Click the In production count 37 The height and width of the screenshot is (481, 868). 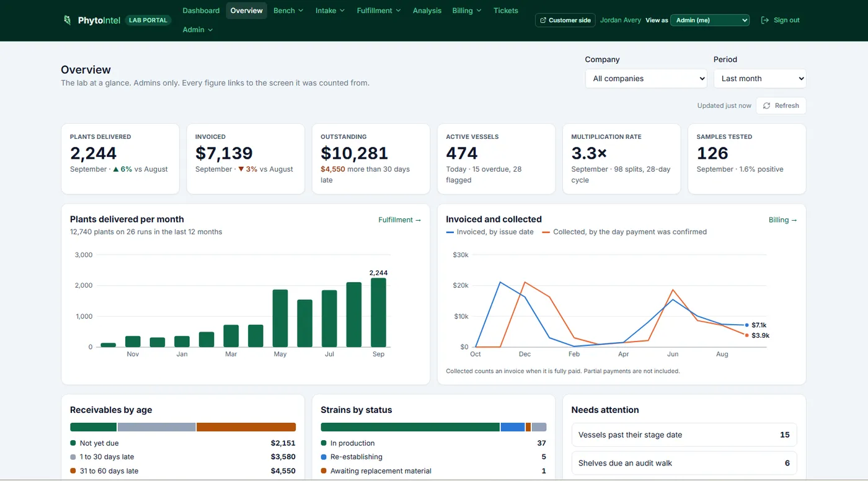tap(541, 443)
